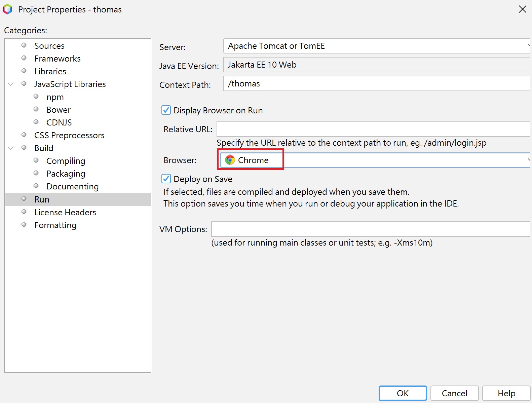The width and height of the screenshot is (532, 403).
Task: Click the NetBeans icon in title bar
Action: point(7,9)
